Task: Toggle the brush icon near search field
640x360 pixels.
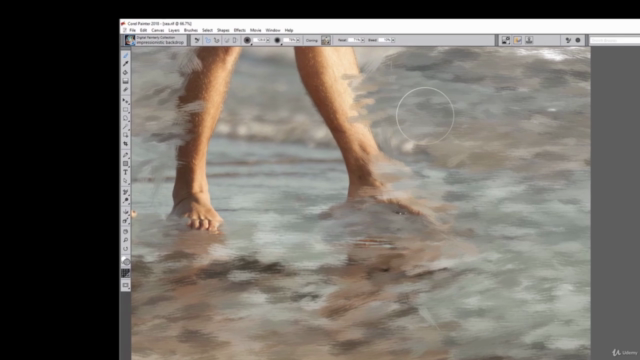Action: (x=568, y=40)
